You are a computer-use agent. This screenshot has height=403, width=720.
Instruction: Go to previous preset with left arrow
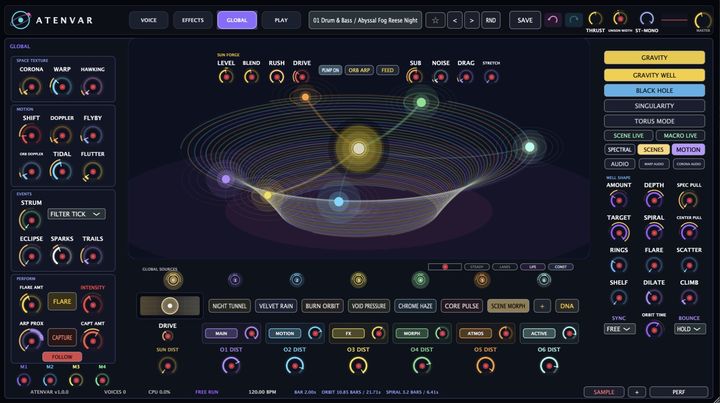(x=455, y=20)
